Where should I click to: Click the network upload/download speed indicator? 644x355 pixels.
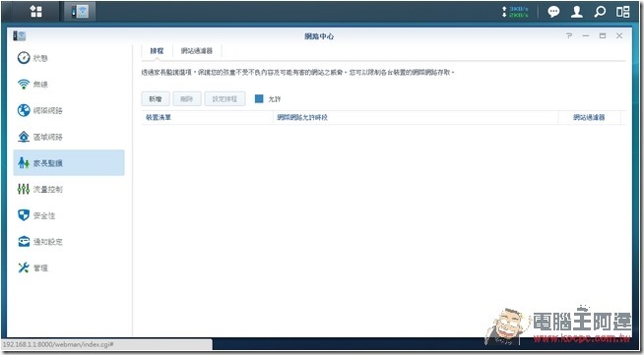515,12
